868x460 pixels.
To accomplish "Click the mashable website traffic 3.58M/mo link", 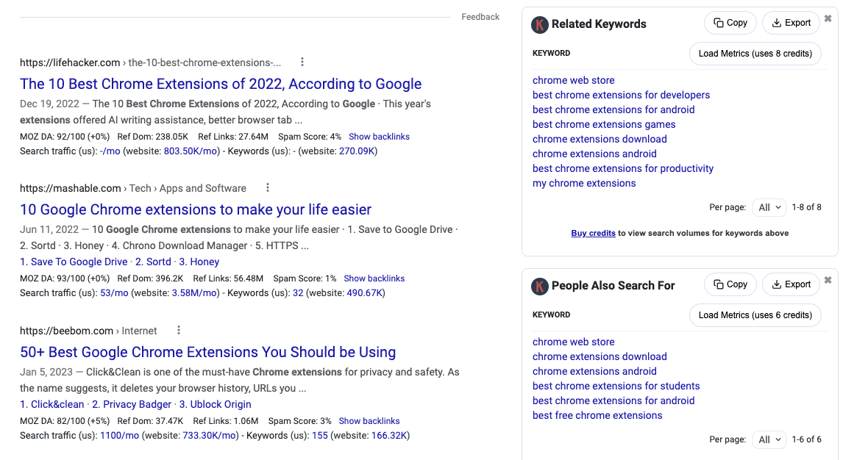I will [194, 293].
